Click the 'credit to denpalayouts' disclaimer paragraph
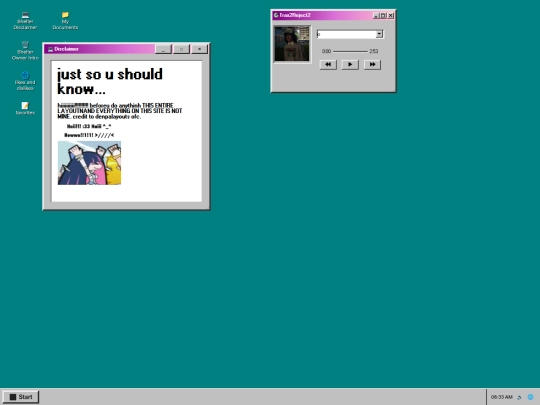 120,111
